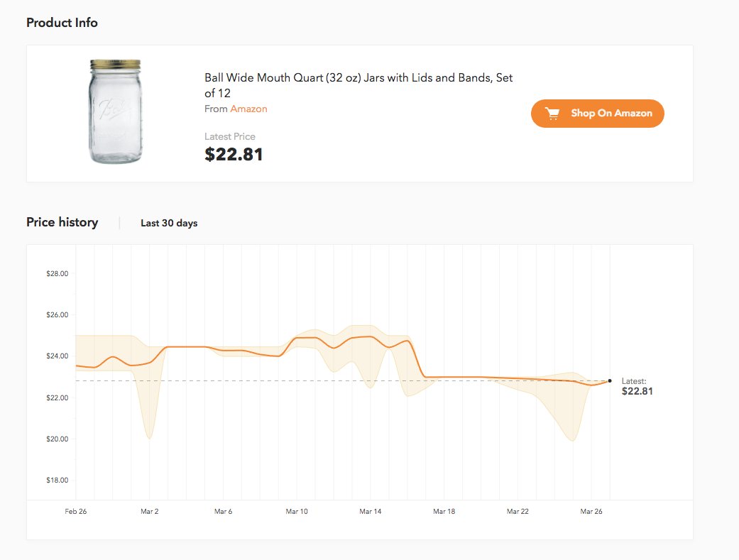Click the $20.00 y-axis label
Screen dimensions: 739x560
point(57,439)
